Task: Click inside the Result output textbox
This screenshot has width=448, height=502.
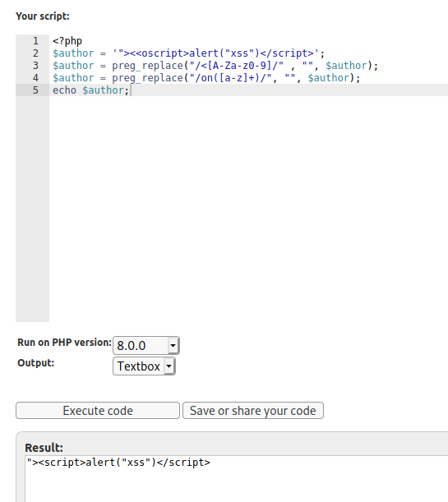Action: [236, 479]
